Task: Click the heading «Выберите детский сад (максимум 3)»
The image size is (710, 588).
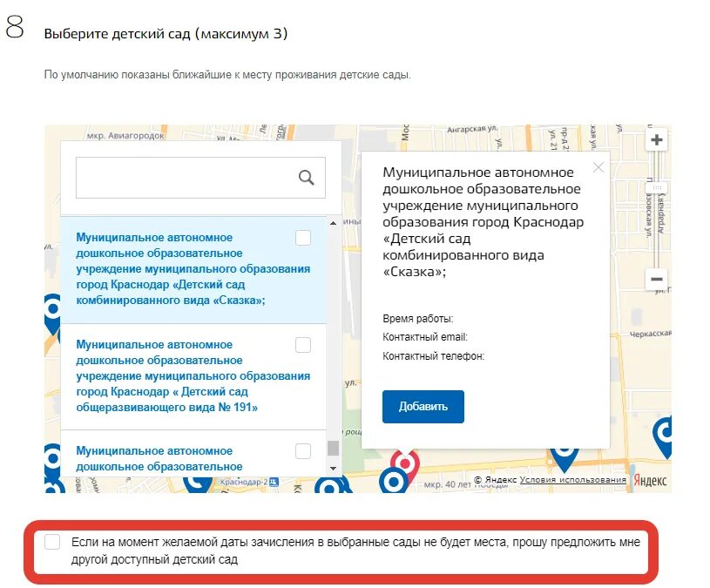Action: coord(166,34)
